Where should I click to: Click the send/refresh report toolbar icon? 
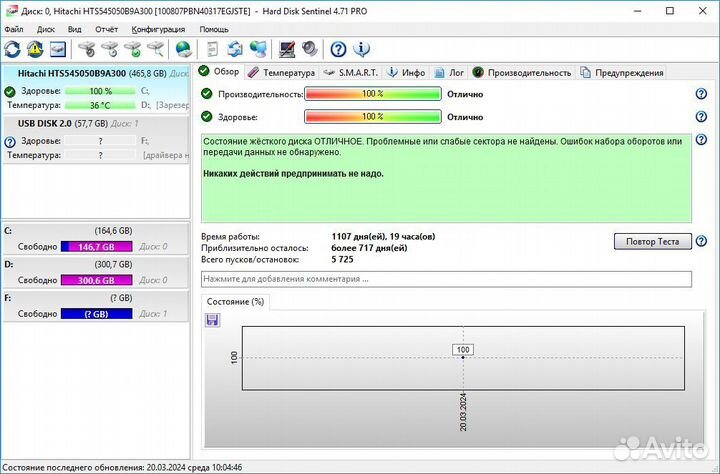[x=235, y=49]
